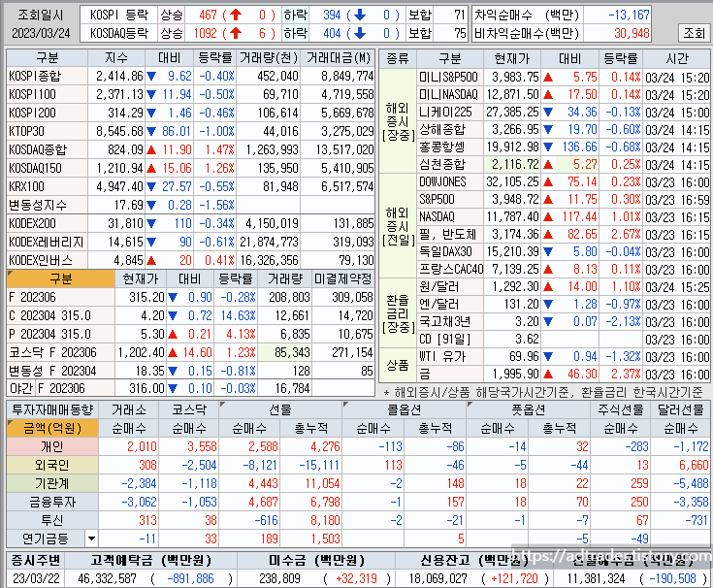713x588 pixels.
Task: Click the 금융투자 investor row label
Action: [52, 502]
